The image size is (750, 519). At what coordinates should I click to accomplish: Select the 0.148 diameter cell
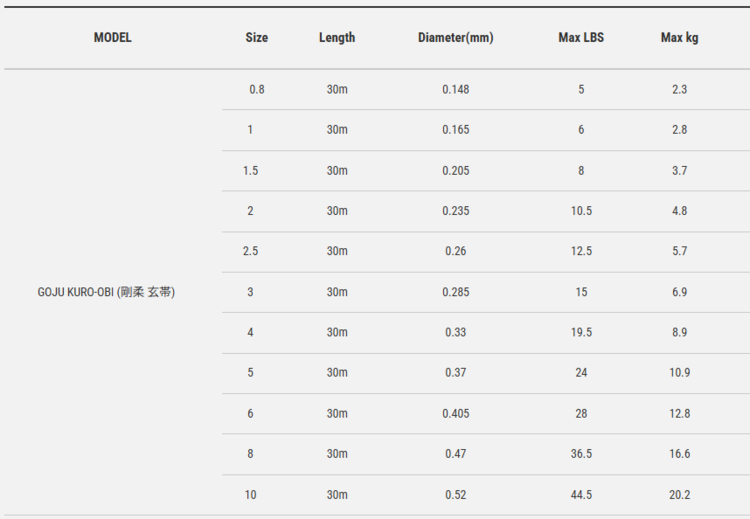click(455, 90)
